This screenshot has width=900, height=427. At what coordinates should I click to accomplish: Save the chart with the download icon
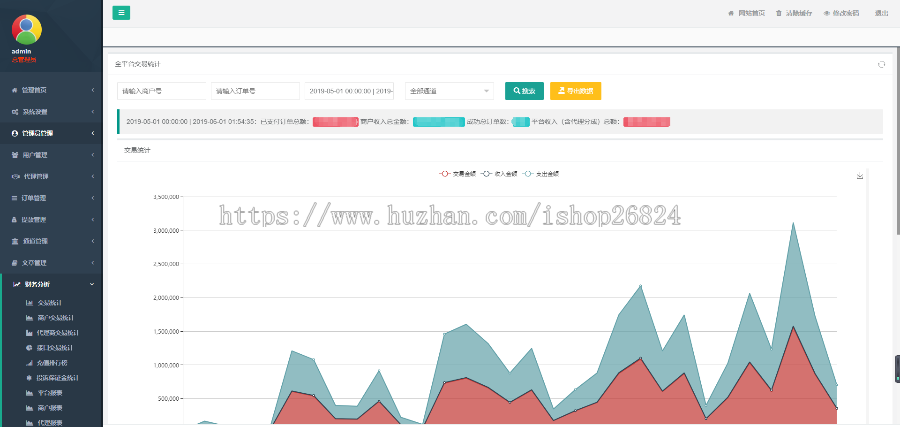[860, 176]
